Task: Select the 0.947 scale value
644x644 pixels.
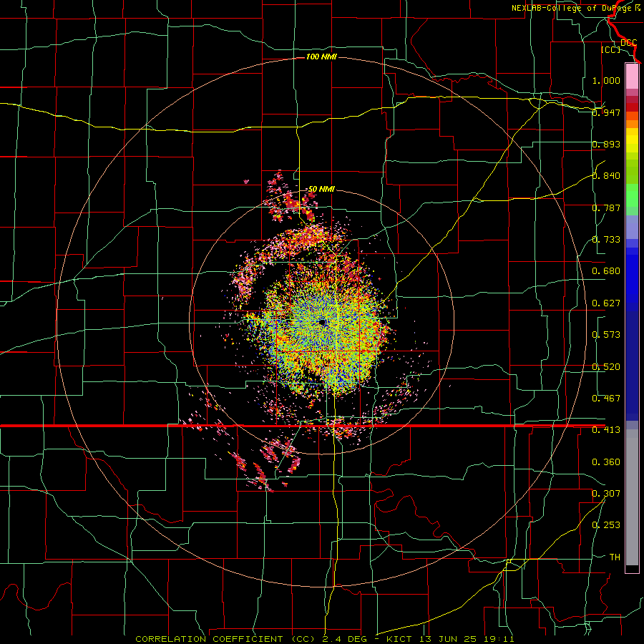Action: (x=606, y=112)
